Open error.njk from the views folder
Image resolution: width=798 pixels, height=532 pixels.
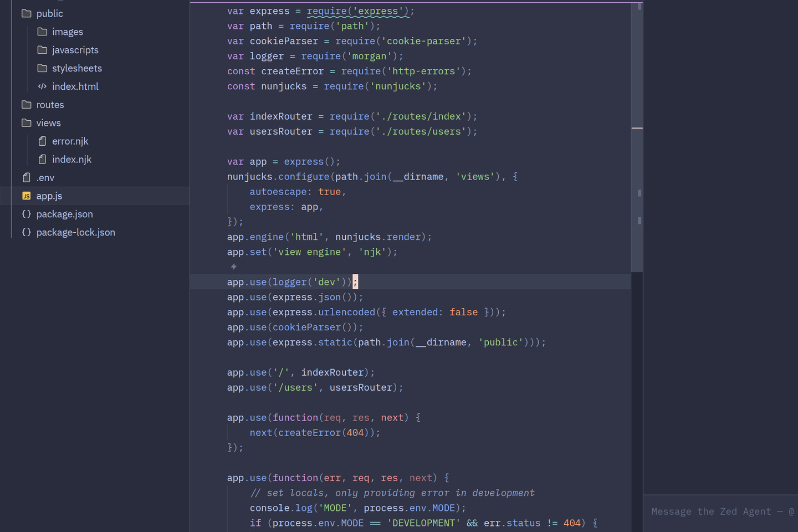click(95, 141)
